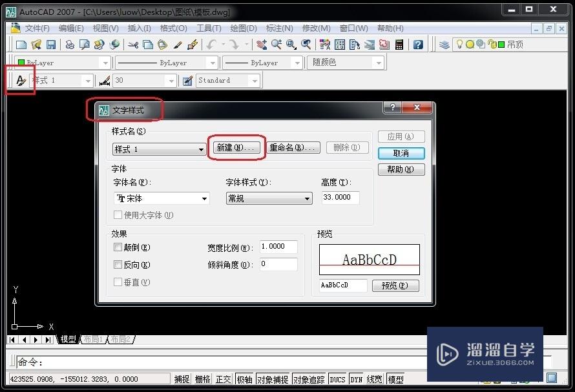Save the current drawing
This screenshot has height=392, width=575.
[50, 44]
